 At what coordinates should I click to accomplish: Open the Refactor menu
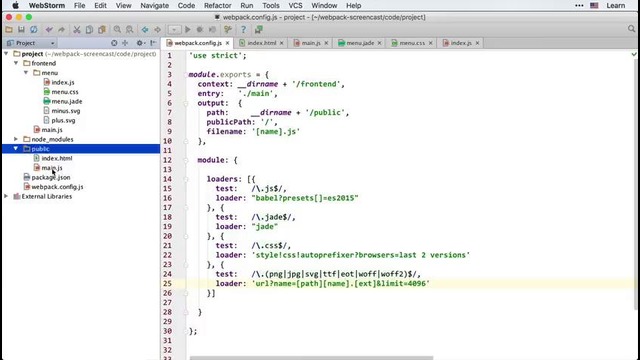(218, 6)
